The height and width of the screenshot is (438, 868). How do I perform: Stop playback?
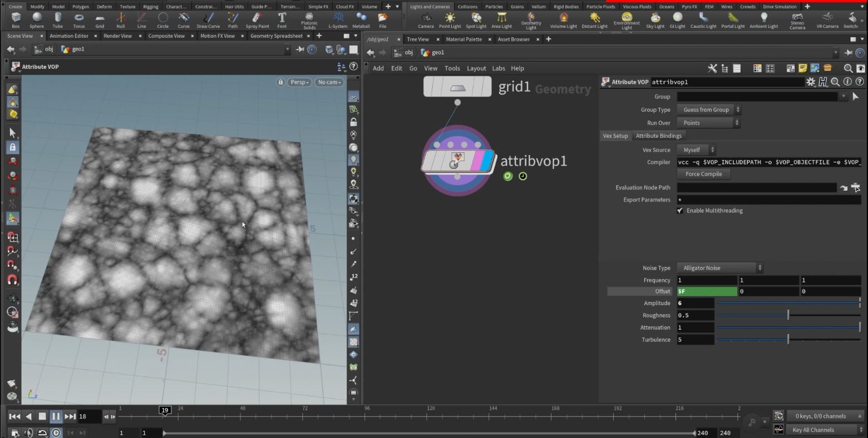click(42, 416)
